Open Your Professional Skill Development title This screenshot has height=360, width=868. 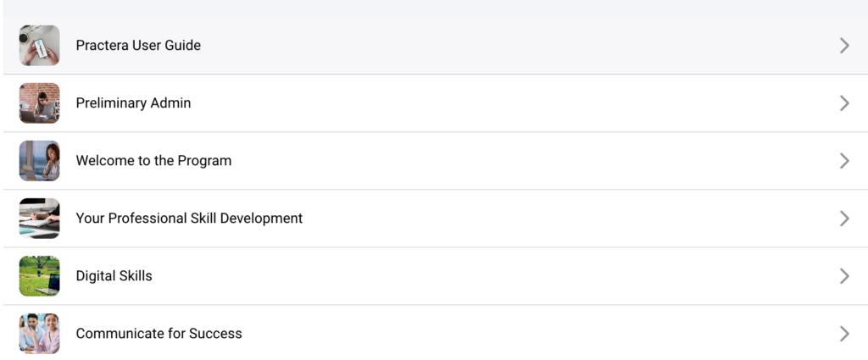tap(189, 219)
